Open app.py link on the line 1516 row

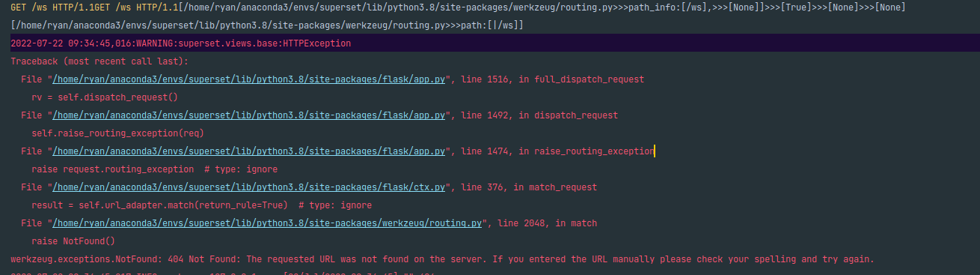[x=249, y=79]
